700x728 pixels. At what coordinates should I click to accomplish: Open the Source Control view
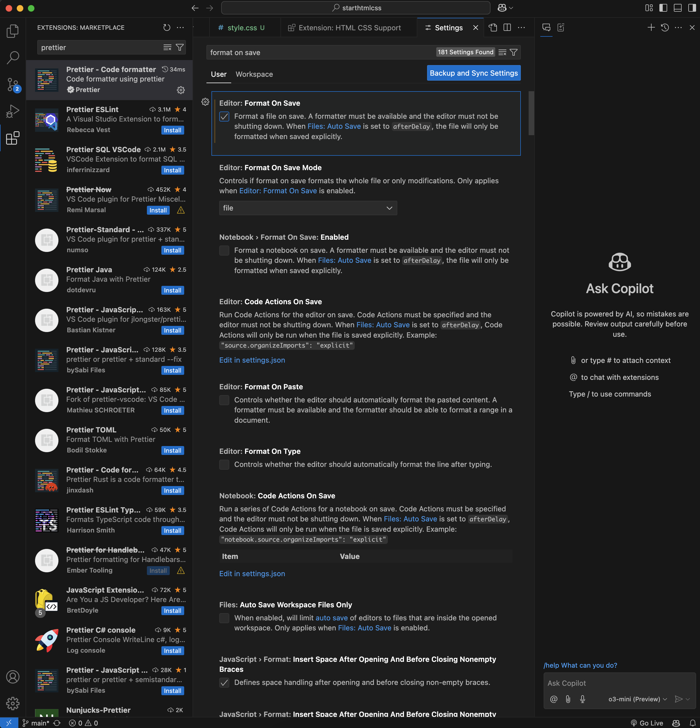coord(13,84)
